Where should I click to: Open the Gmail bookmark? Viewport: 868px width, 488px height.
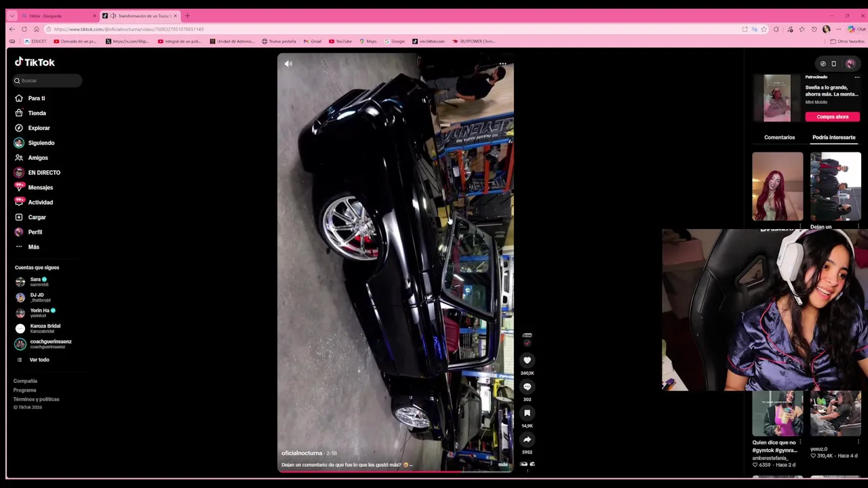pos(312,41)
